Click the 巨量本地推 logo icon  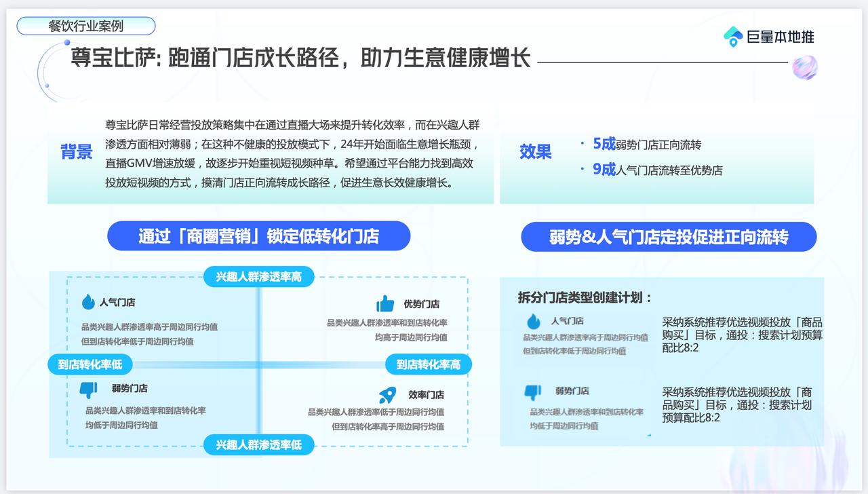coord(733,37)
